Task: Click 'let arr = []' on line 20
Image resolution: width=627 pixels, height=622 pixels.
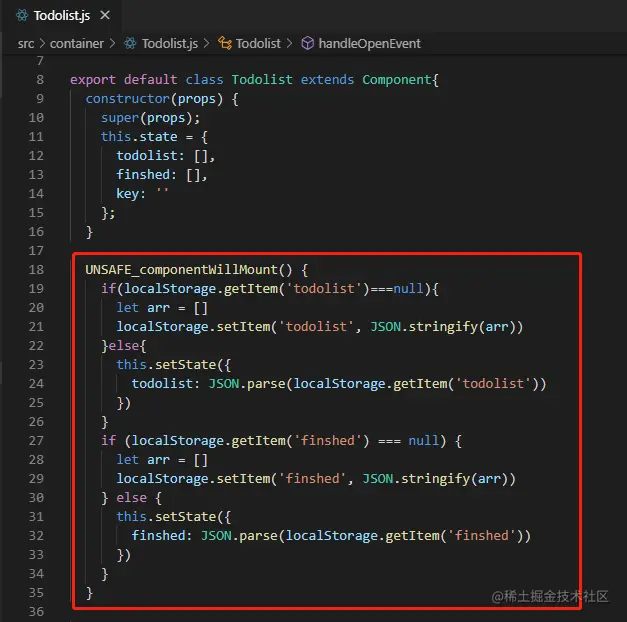Action: [x=162, y=308]
